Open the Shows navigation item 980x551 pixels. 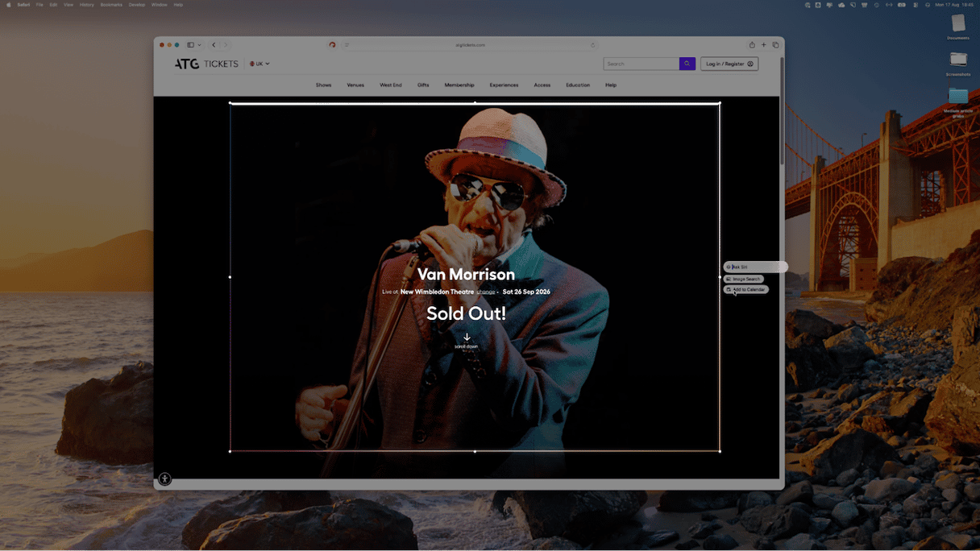coord(323,85)
